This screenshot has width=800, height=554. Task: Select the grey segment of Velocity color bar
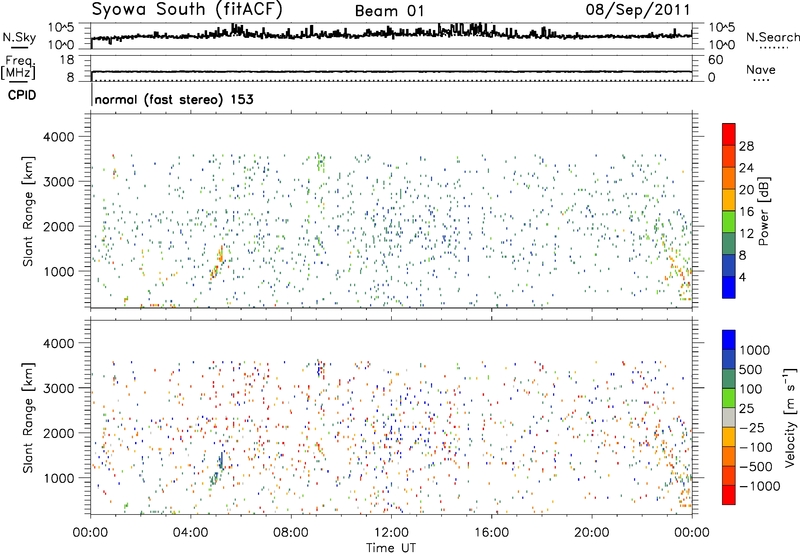point(729,417)
